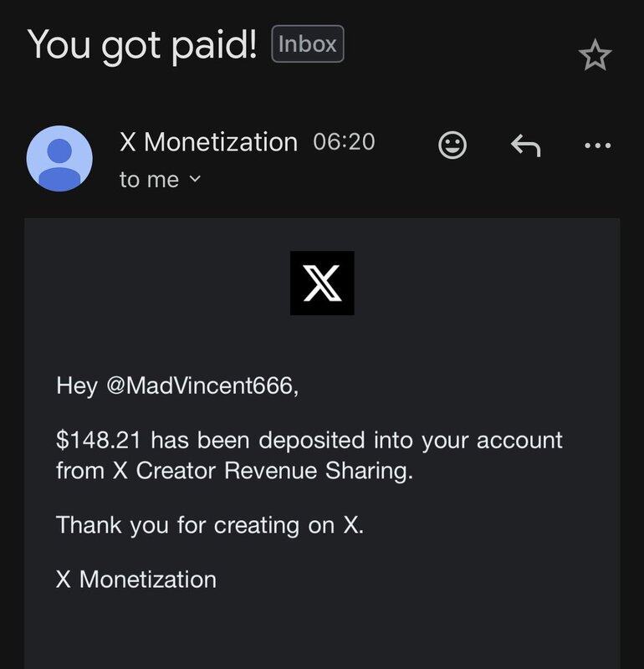This screenshot has width=644, height=669.
Task: Select the sender name X Monetization
Action: pos(208,142)
